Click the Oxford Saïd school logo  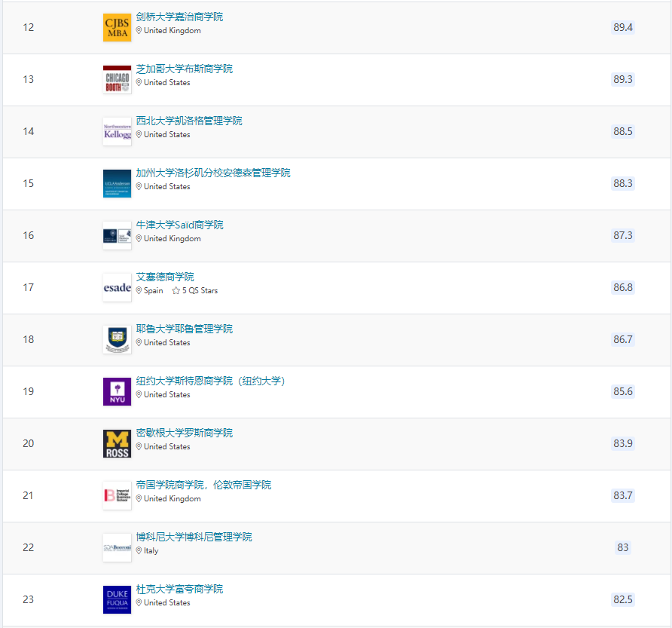[117, 236]
